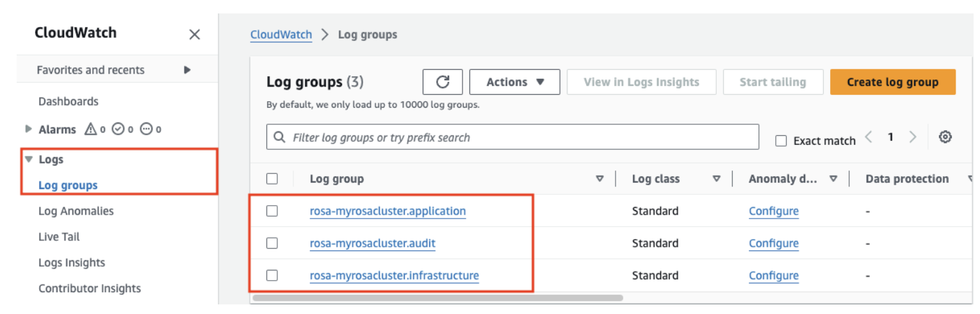Sort by Anomaly detection column arrow
Viewport: 980px width, 314px height.
(833, 179)
